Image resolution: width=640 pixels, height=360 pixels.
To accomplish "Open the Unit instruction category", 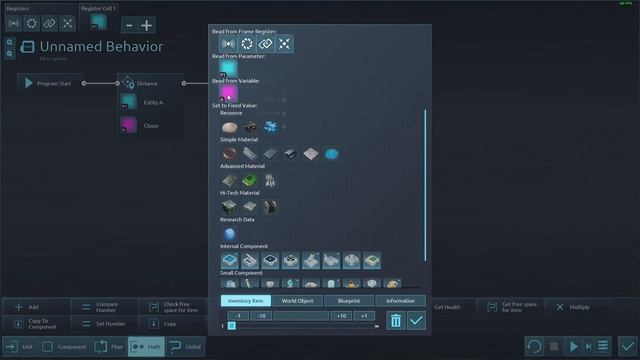I will 20,347.
